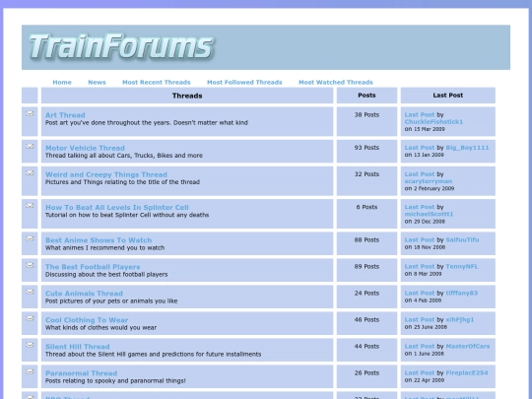Show Most Recent Threads

tap(157, 82)
